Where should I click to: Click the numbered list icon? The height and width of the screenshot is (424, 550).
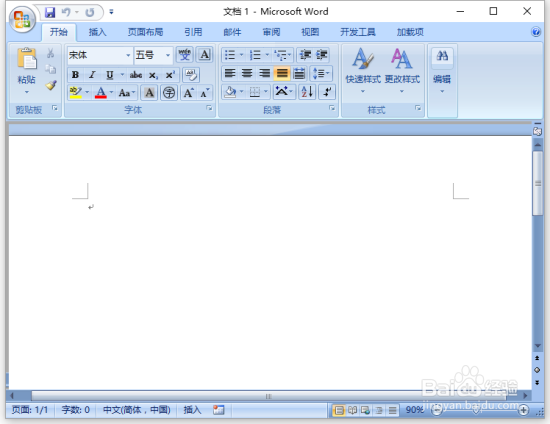pyautogui.click(x=255, y=55)
